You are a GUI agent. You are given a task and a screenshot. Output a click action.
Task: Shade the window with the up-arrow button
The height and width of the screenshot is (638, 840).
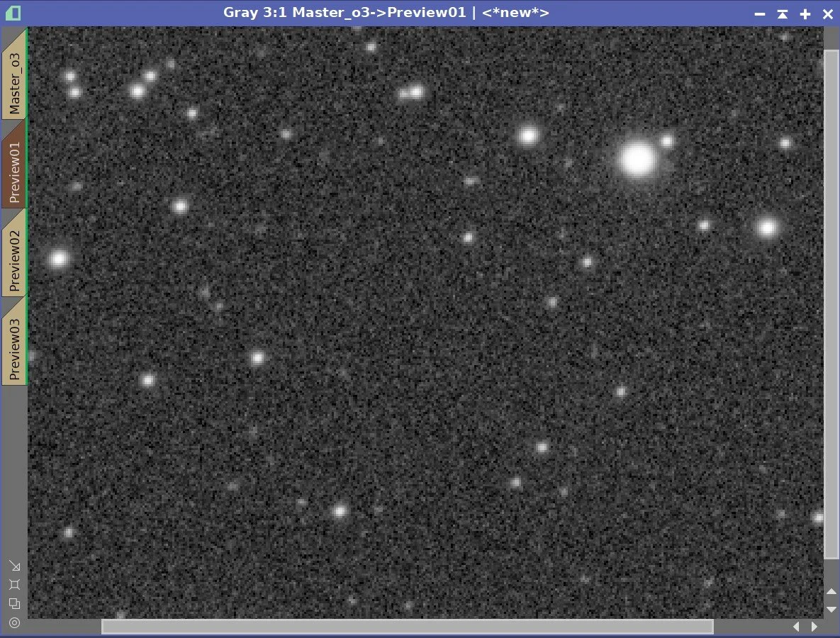tap(782, 14)
